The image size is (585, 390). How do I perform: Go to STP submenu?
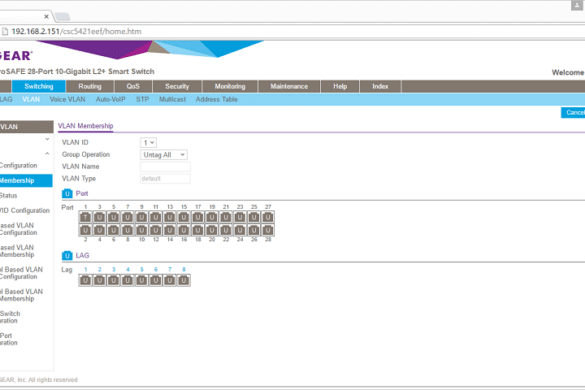click(143, 99)
